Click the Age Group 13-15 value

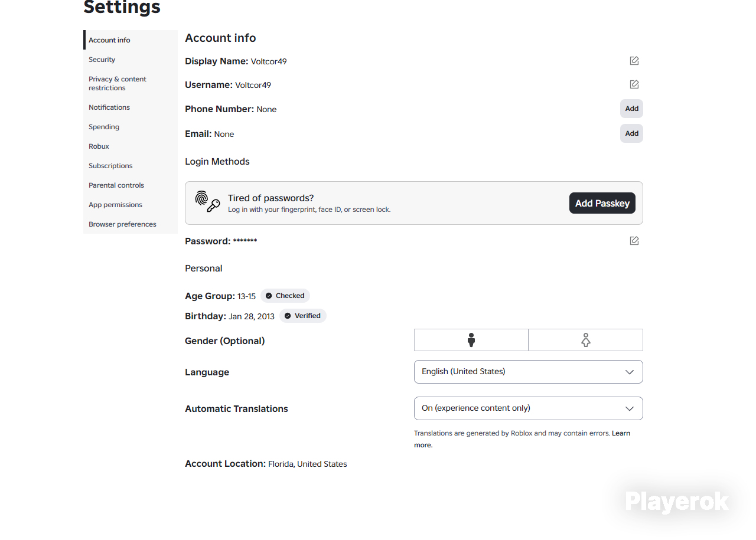[246, 296]
